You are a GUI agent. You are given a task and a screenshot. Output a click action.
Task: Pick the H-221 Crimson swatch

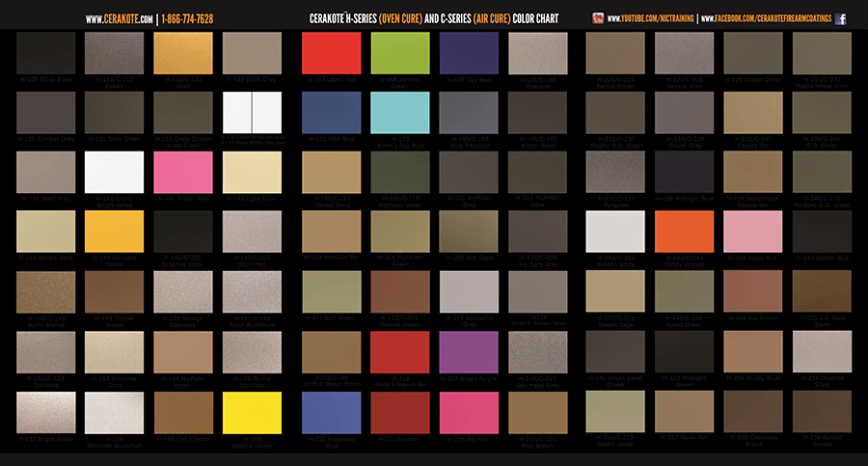pyautogui.click(x=400, y=413)
